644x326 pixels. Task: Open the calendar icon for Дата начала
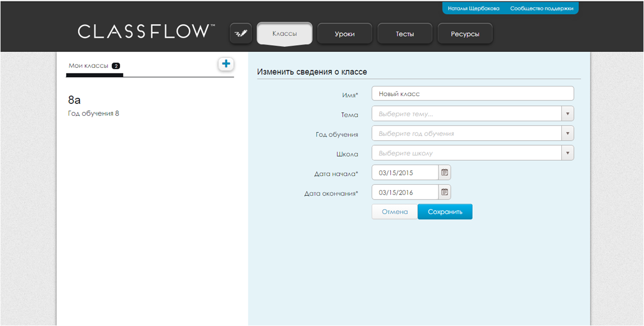[443, 172]
